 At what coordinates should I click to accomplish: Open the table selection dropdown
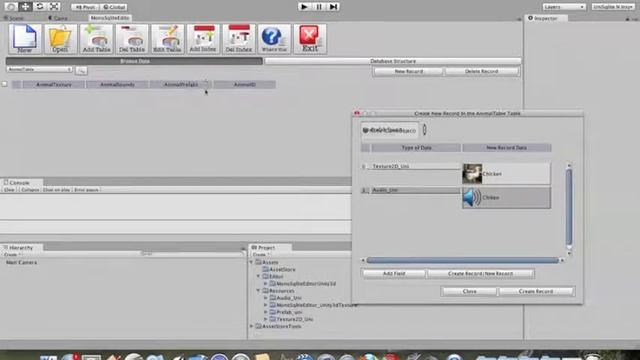(39, 70)
